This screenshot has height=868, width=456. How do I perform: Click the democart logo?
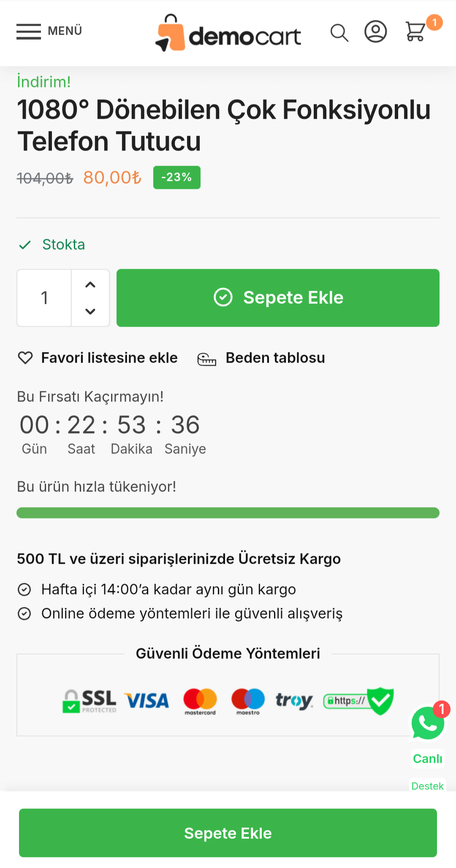[x=228, y=33]
